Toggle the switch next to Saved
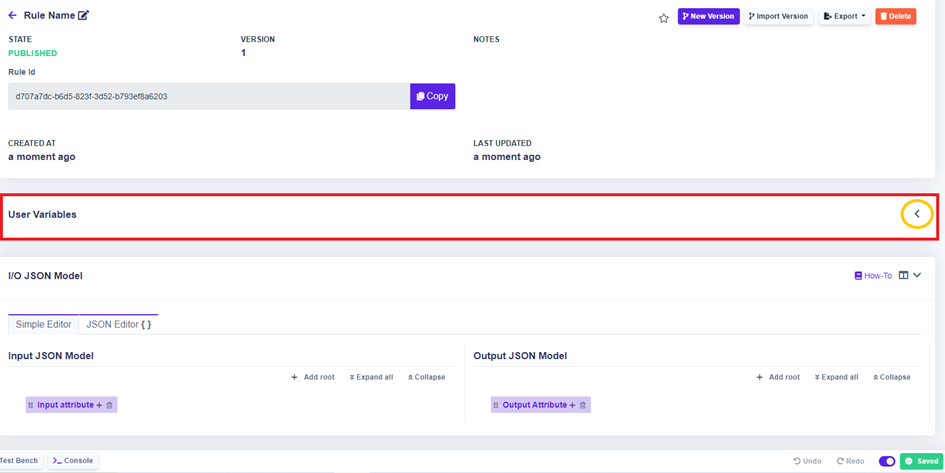Viewport: 945px width, 473px height. [x=886, y=461]
